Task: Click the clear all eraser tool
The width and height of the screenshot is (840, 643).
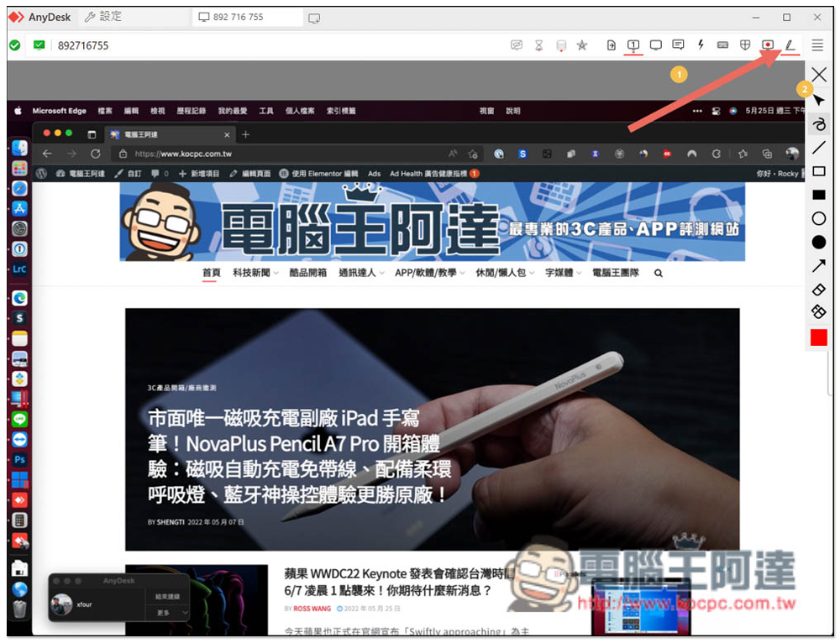Action: click(819, 311)
